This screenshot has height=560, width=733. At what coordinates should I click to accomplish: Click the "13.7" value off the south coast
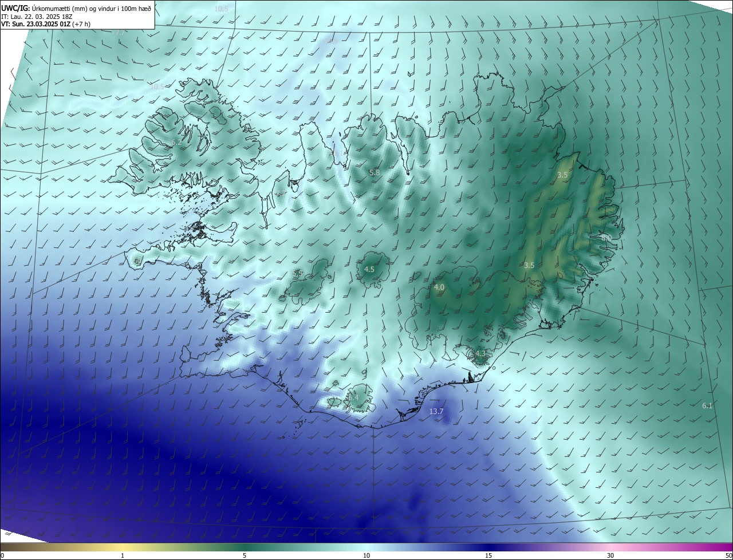pos(436,412)
